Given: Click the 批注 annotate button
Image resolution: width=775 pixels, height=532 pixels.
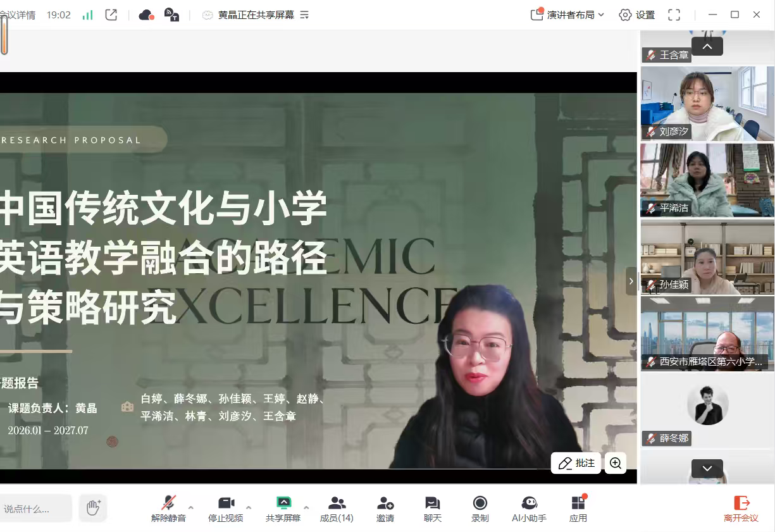Looking at the screenshot, I should [x=576, y=463].
